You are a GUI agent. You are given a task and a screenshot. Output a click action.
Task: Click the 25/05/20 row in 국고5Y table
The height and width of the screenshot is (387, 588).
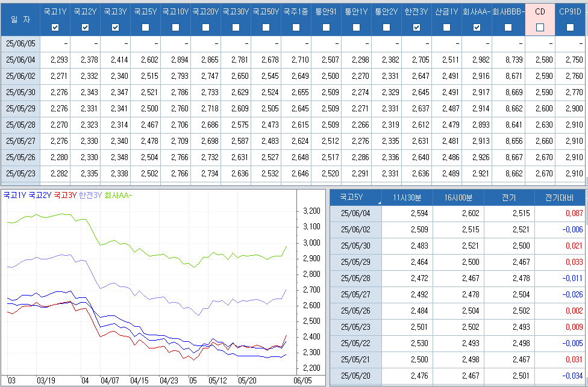click(x=355, y=377)
